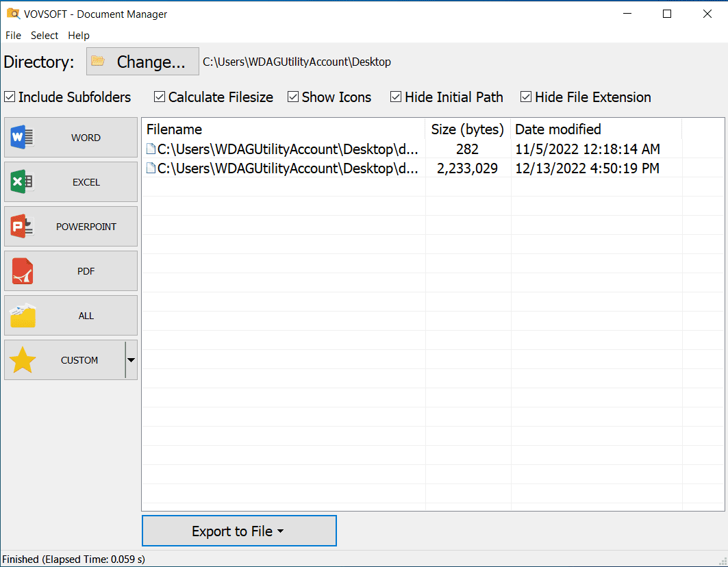Open the File menu

pyautogui.click(x=13, y=36)
